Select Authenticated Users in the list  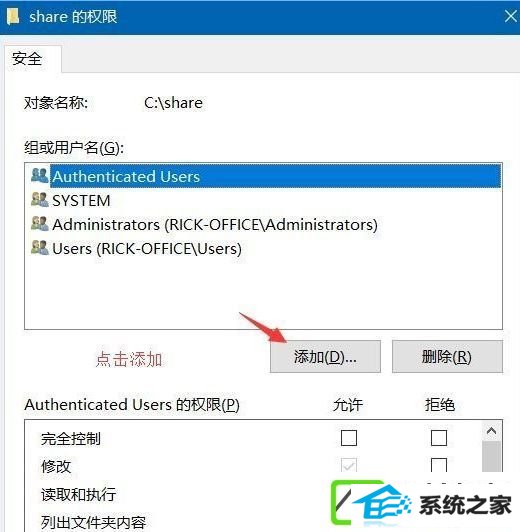pos(275,176)
